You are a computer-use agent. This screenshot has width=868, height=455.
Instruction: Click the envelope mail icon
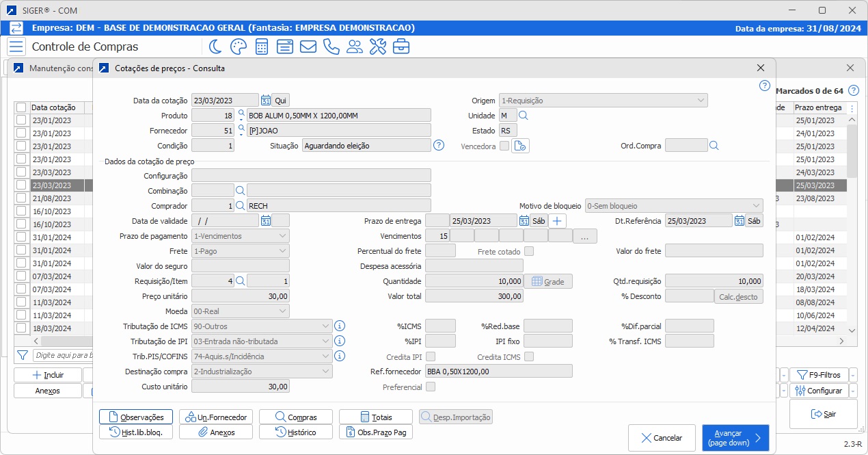[x=308, y=47]
